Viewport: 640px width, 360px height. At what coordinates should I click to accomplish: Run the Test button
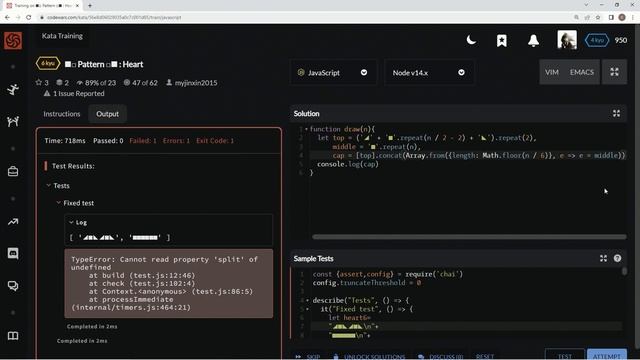(564, 355)
